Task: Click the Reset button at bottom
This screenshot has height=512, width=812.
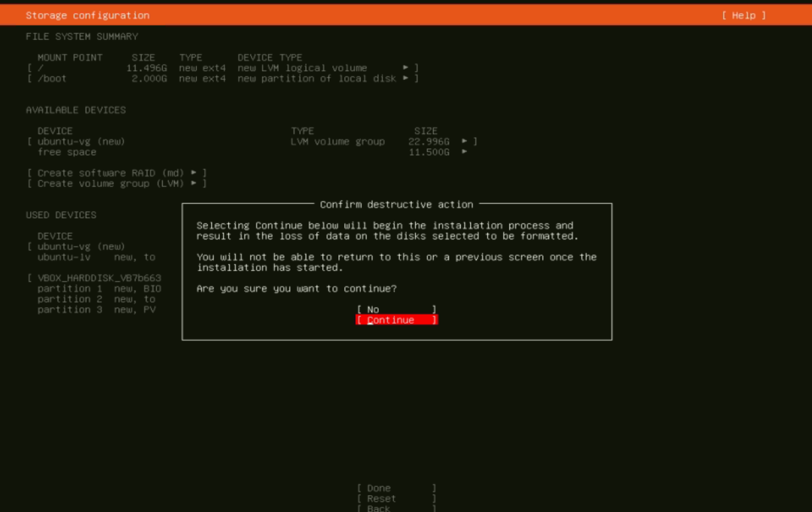Action: pyautogui.click(x=397, y=498)
